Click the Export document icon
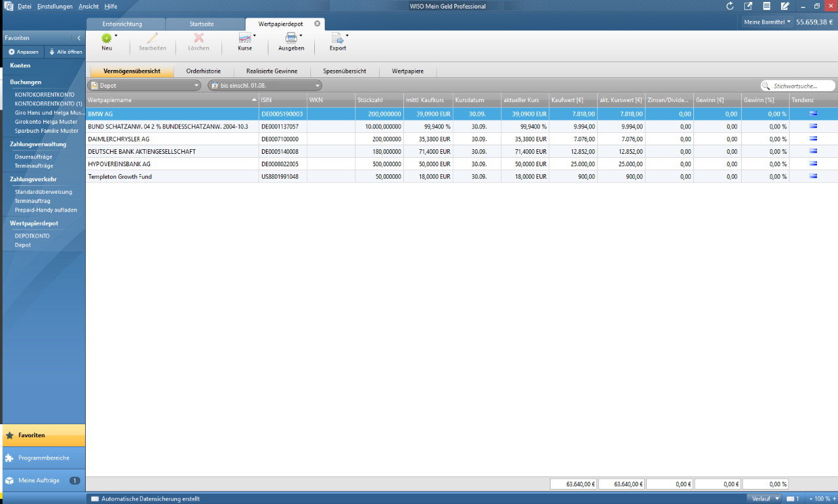 [337, 38]
